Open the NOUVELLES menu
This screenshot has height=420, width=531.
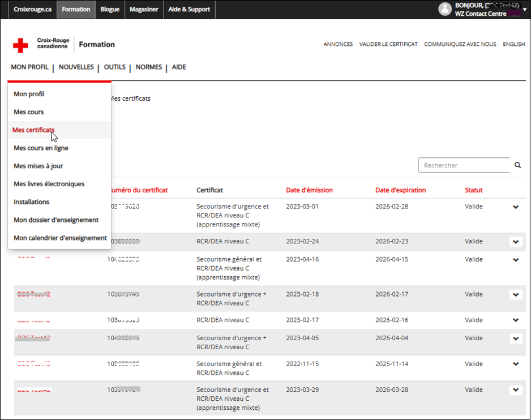click(76, 67)
